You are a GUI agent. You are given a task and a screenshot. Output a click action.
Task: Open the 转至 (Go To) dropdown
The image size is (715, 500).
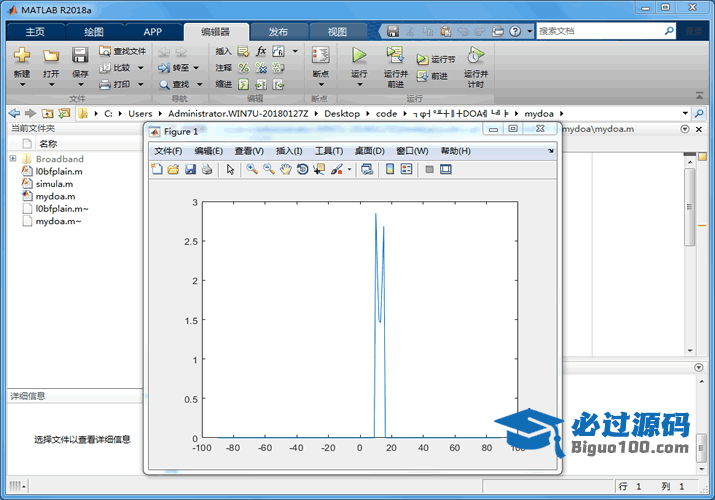click(x=196, y=68)
